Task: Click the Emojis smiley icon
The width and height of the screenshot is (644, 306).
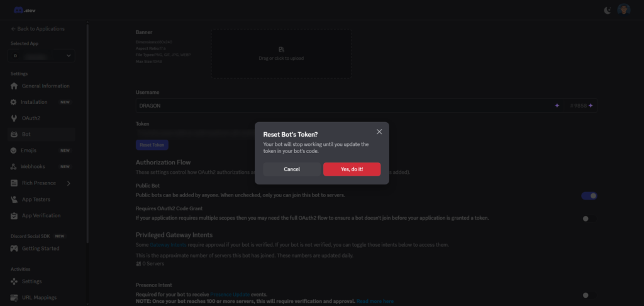Action: [14, 150]
